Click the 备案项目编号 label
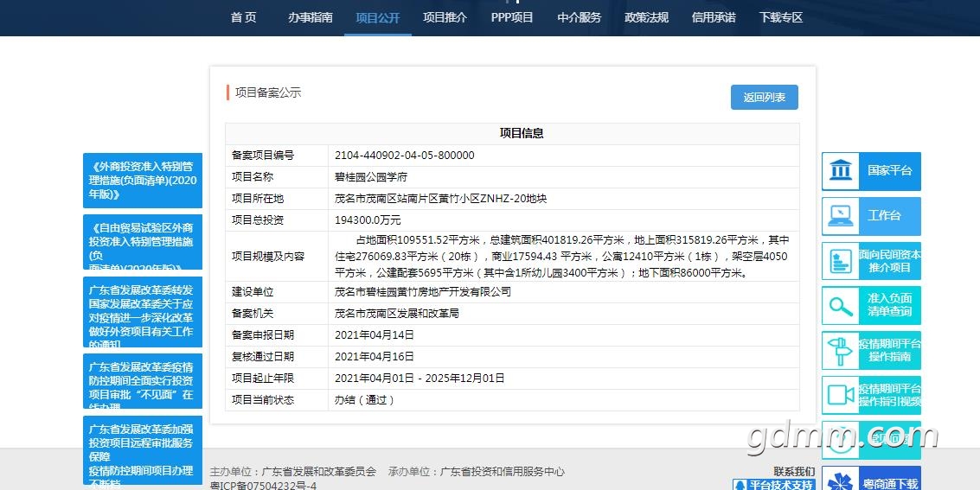 (x=262, y=156)
